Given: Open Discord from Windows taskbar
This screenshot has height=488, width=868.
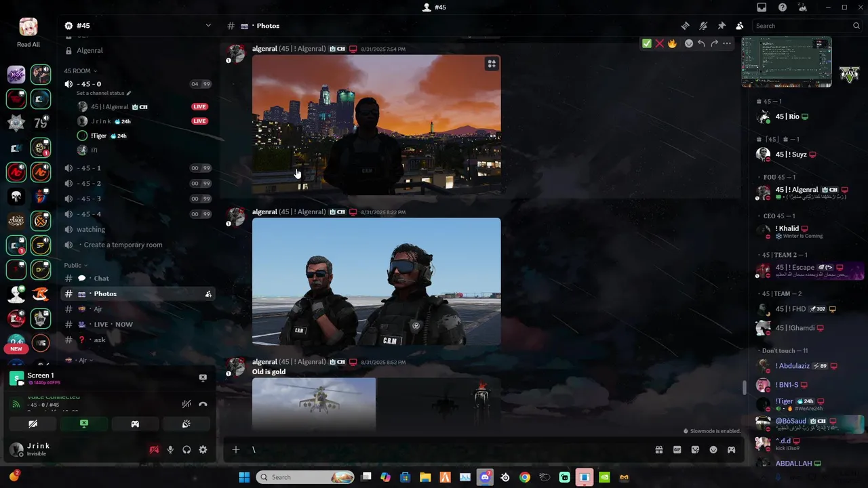Looking at the screenshot, I should 485,477.
